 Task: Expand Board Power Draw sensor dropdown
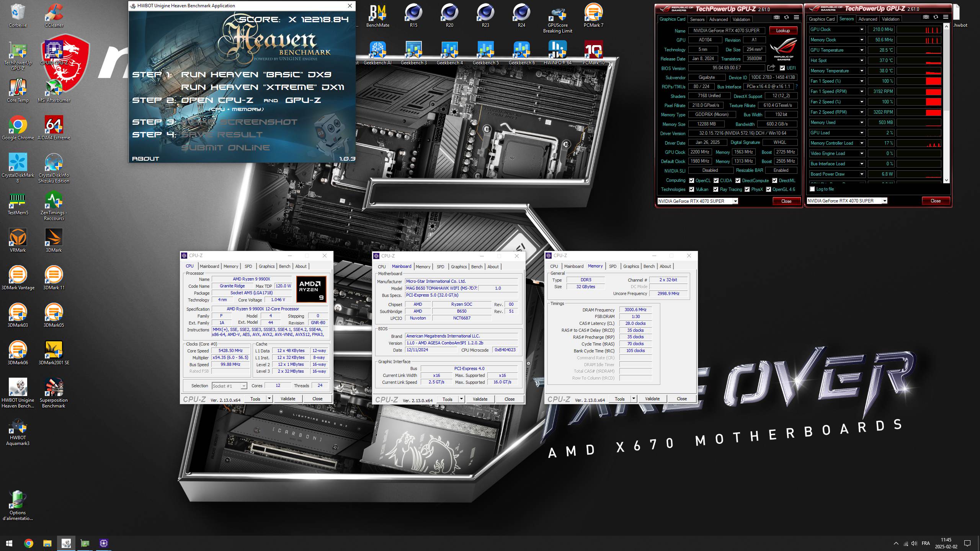pyautogui.click(x=862, y=174)
